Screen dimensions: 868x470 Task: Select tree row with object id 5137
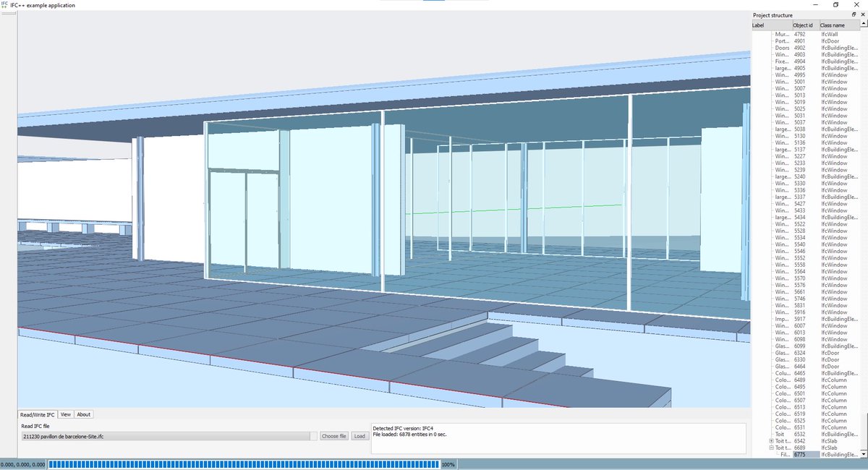[x=806, y=149]
